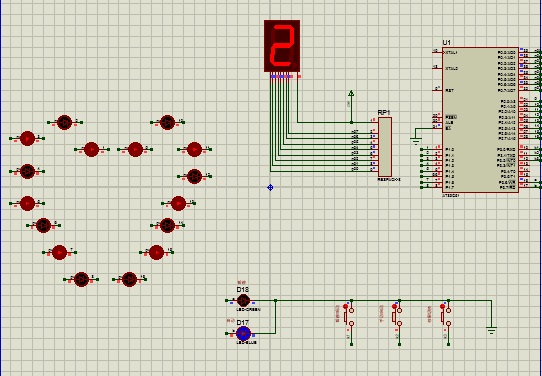Click the power terminal arrow above RP1
542x376 pixels.
[x=351, y=93]
